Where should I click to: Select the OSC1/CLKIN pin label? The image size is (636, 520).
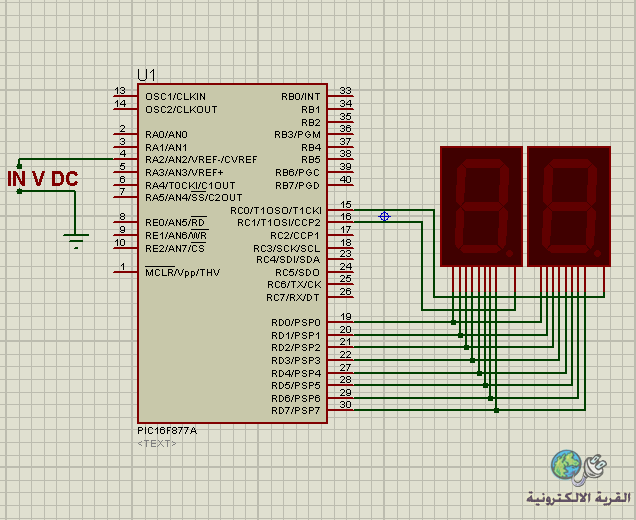coord(176,97)
